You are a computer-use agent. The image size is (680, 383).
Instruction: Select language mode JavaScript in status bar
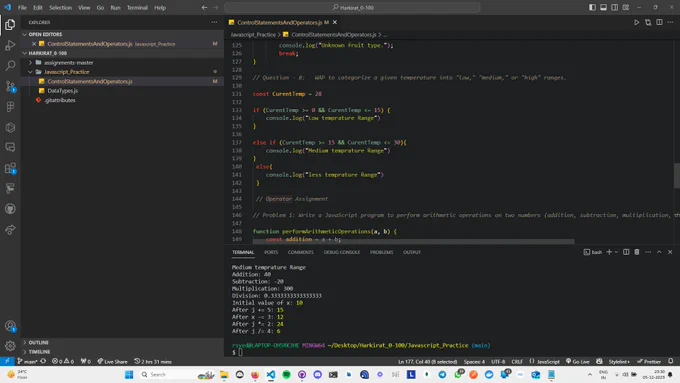click(548, 361)
